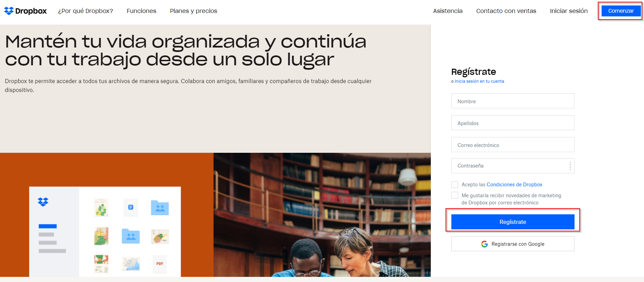644x282 pixels.
Task: Click into the Nombre text field
Action: tap(513, 101)
